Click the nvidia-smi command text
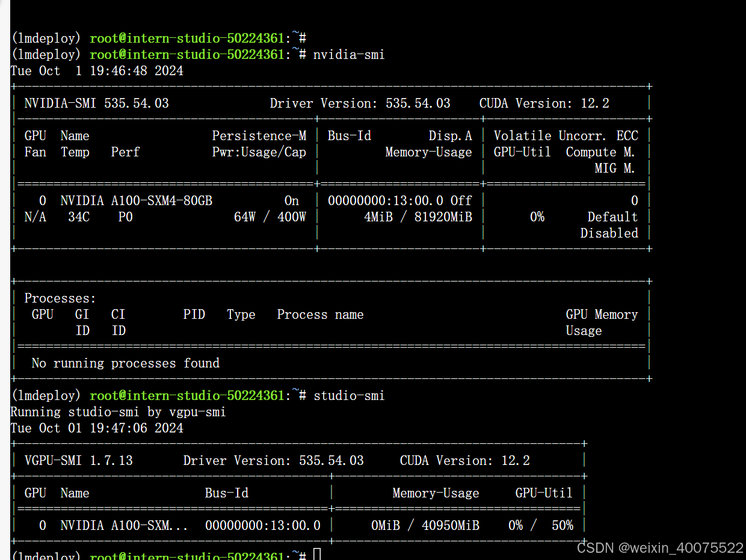The image size is (746, 560). coord(349,54)
